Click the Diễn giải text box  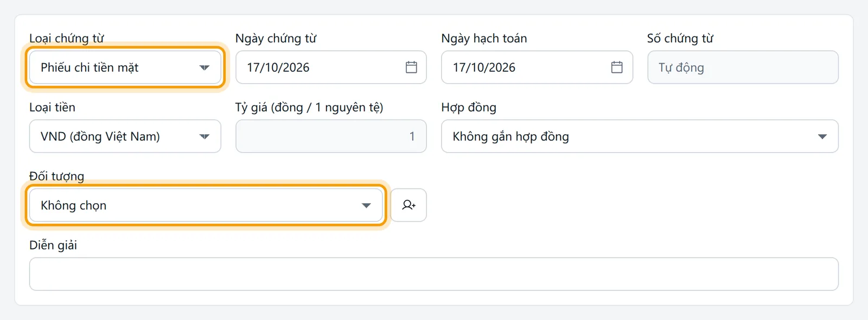(x=434, y=274)
